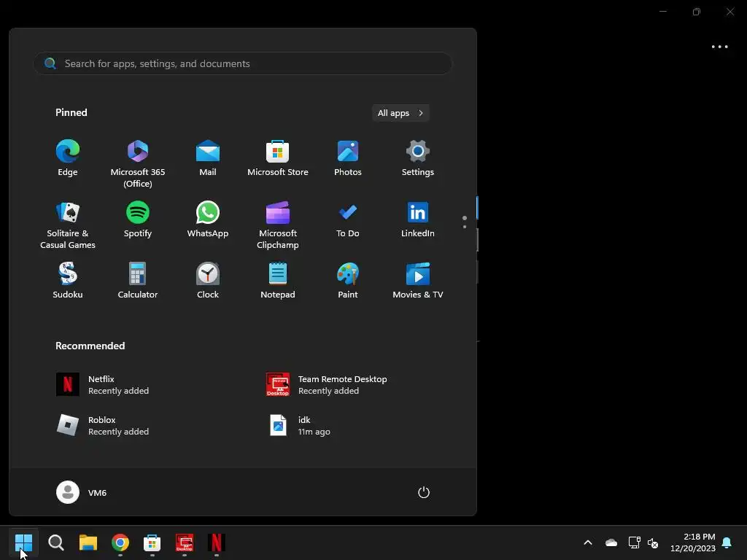Screen dimensions: 747x560
Task: Open Microsoft Store from taskbar
Action: pyautogui.click(x=152, y=542)
